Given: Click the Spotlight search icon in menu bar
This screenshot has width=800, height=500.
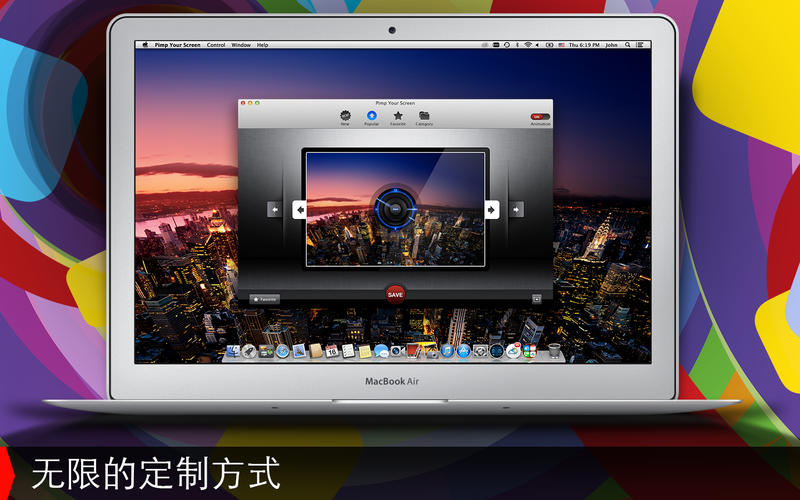Looking at the screenshot, I should 627,45.
